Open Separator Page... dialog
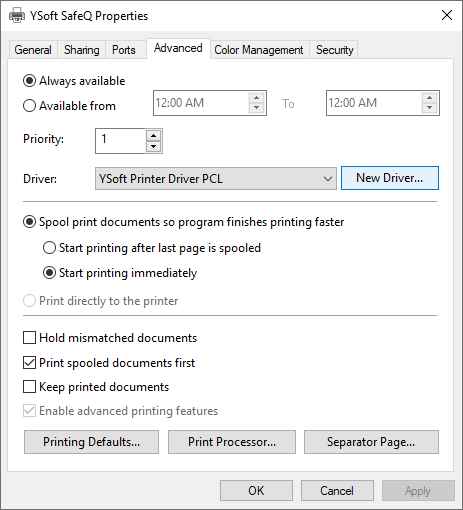 click(x=371, y=442)
